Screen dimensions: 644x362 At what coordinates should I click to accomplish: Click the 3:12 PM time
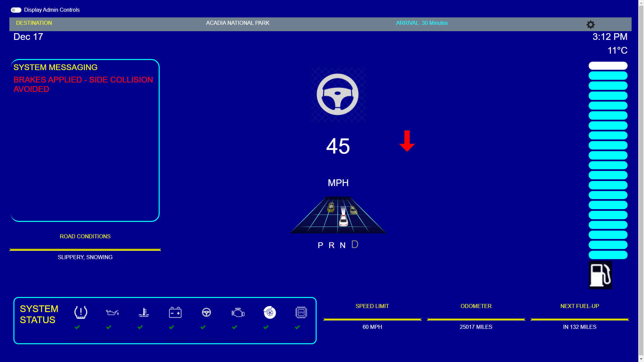610,37
